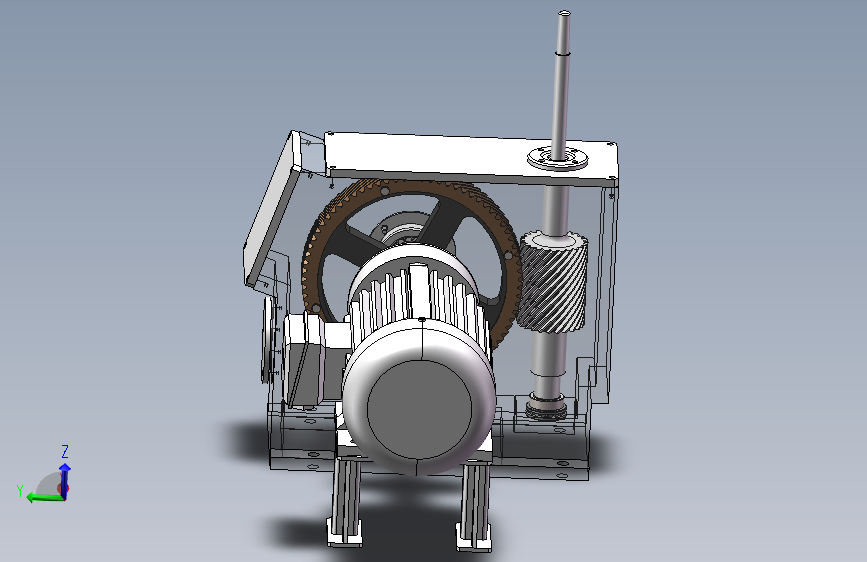Click the bearing at the shaft bottom
This screenshot has height=562, width=867.
(545, 407)
